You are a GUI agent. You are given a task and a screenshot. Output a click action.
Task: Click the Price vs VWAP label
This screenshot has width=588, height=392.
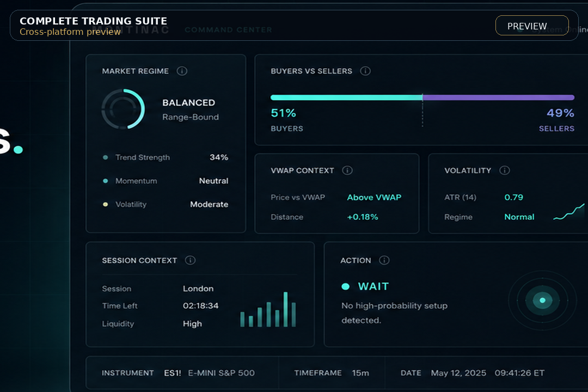point(298,197)
